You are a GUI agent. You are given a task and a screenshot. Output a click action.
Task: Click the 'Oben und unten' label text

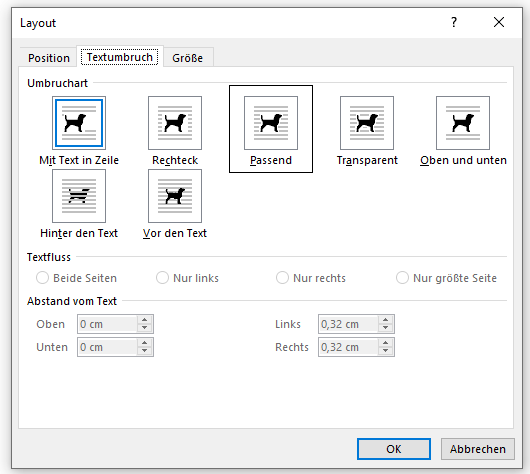(463, 160)
